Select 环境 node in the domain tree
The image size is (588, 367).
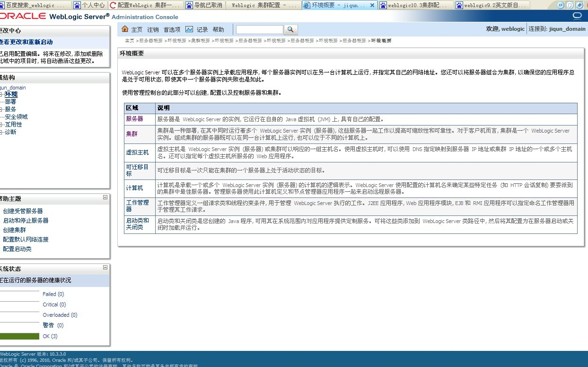tap(11, 94)
